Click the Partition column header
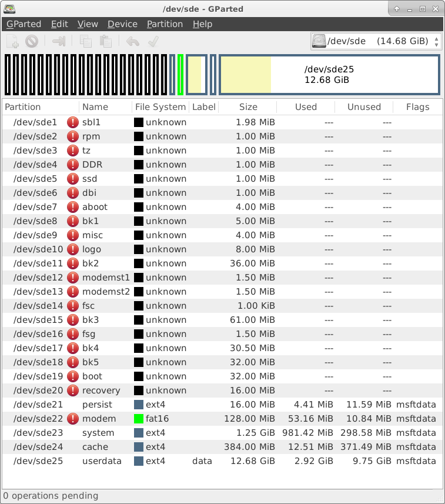Viewport: 445px width, 504px height. tap(41, 107)
